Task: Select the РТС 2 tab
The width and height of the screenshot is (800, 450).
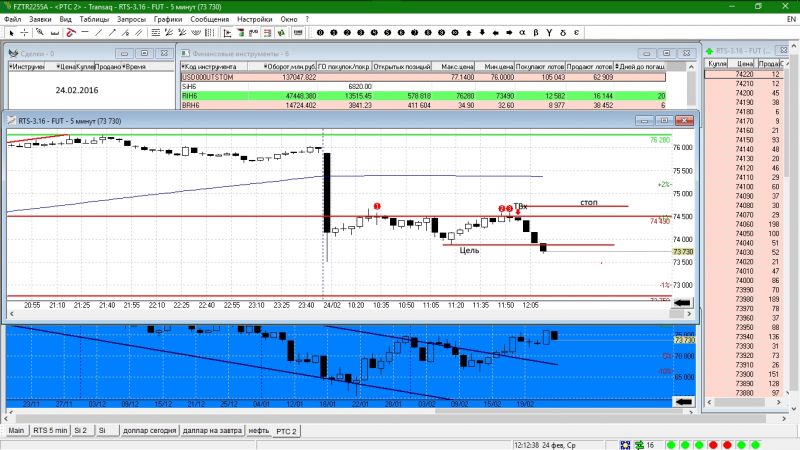Action: click(x=286, y=431)
